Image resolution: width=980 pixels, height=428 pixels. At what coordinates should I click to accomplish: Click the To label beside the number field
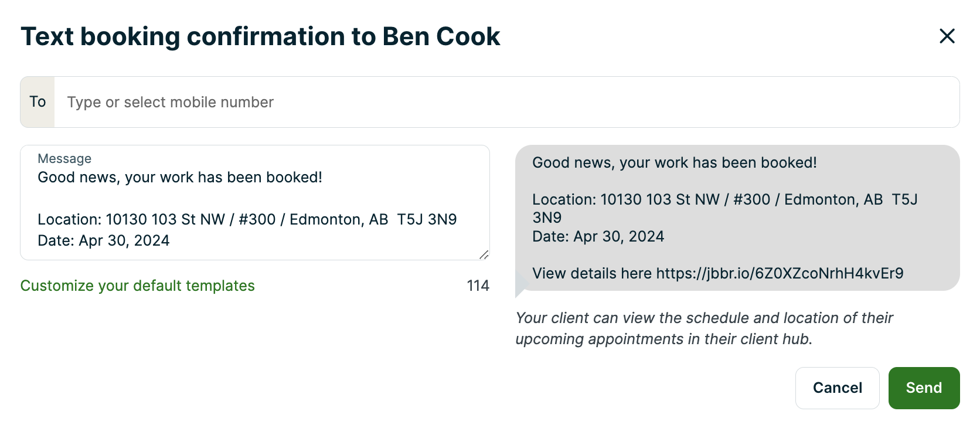[37, 101]
